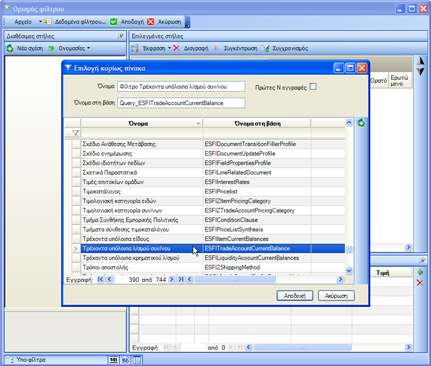This screenshot has height=366, width=431.
Task: Go to first record in dialog navigator
Action: 100,279
